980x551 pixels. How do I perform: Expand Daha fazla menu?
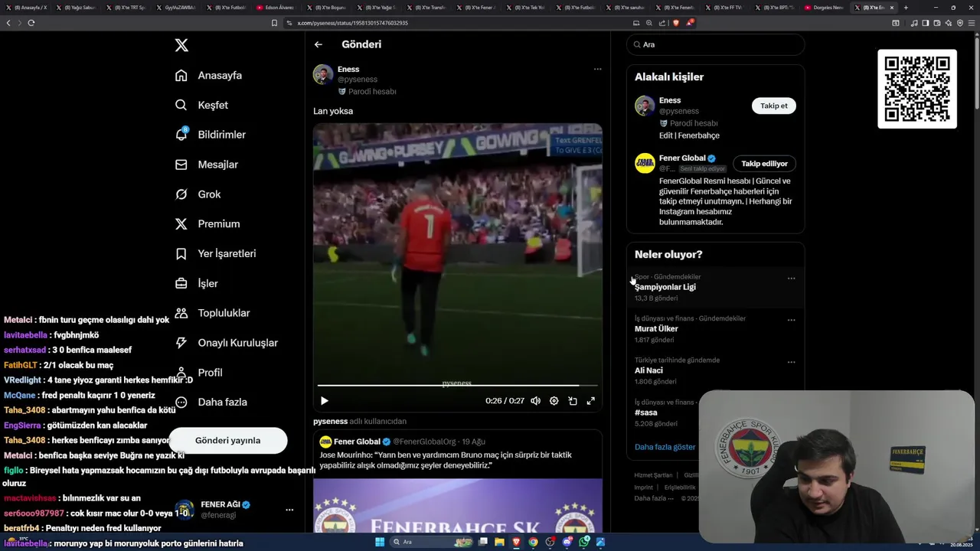(211, 402)
